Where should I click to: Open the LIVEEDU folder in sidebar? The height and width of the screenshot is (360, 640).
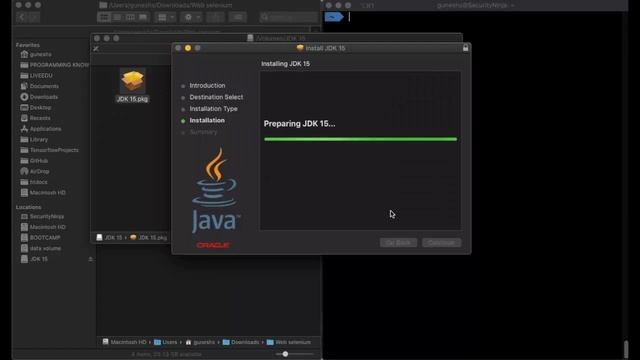click(x=36, y=76)
